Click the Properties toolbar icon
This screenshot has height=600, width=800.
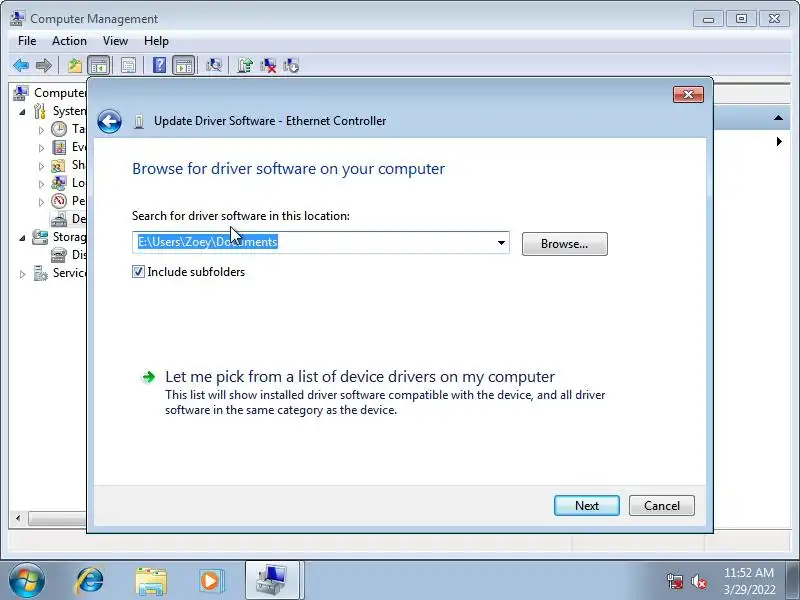point(129,65)
